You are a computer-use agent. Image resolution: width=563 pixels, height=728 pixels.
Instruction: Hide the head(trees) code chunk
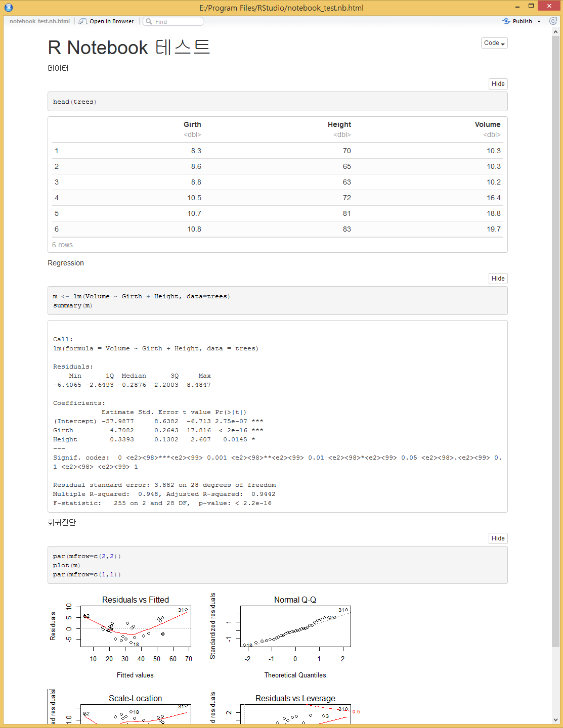pos(498,84)
